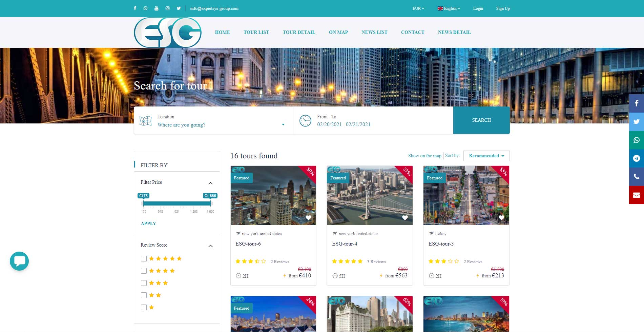Open the Instagram icon in top bar
This screenshot has width=644, height=332.
[167, 8]
